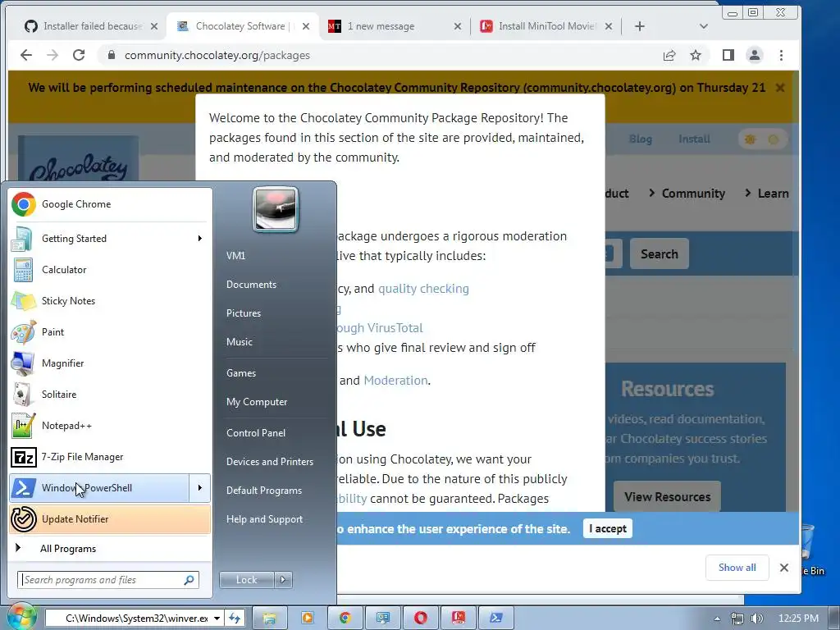This screenshot has width=840, height=630.
Task: Click the I accept cookie button
Action: 608,529
